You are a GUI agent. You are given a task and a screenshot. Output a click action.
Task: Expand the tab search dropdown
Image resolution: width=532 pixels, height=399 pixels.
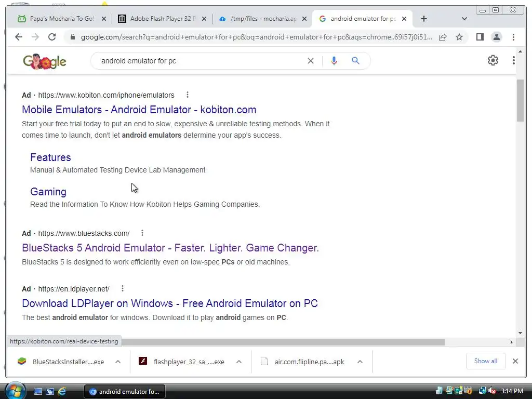click(464, 19)
